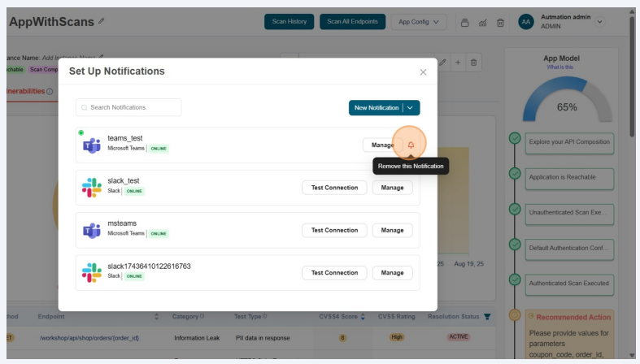
Task: Click the Resolution Status filter icon
Action: (x=487, y=316)
